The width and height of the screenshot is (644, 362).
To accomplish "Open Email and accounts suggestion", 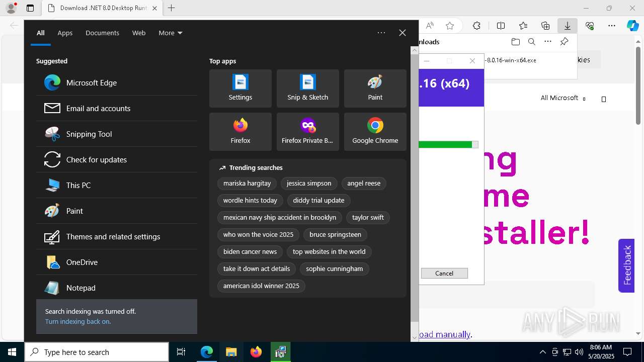I will (x=117, y=108).
